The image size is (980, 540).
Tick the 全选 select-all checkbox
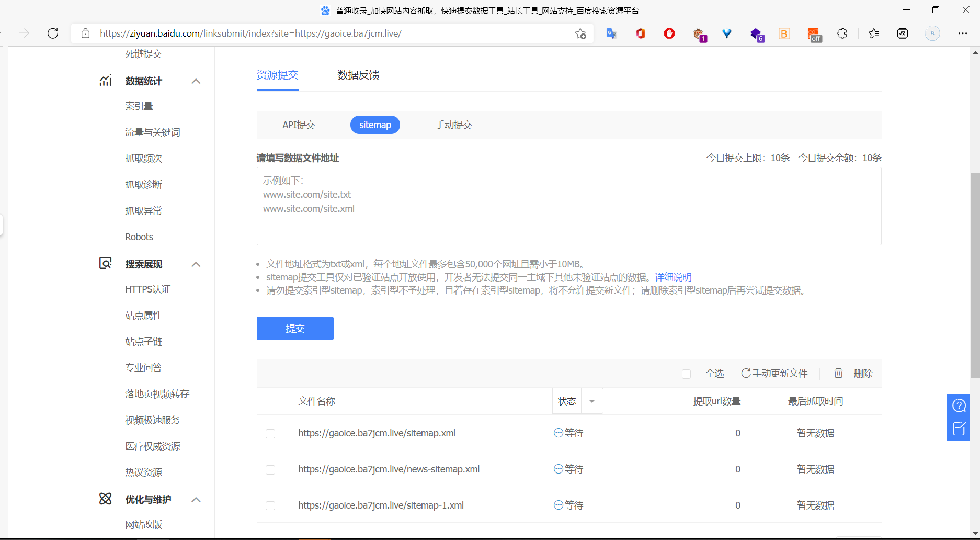point(687,374)
